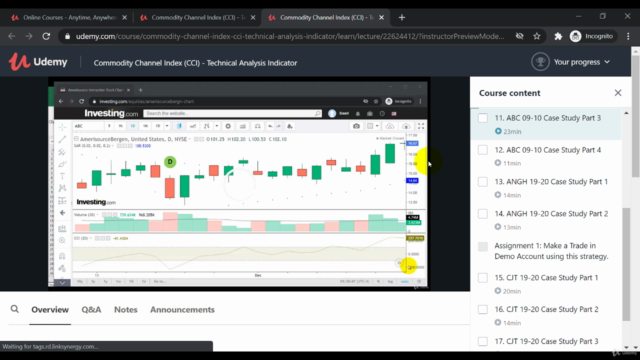Minimize the browser window
This screenshot has height=360, width=640.
point(578,16)
